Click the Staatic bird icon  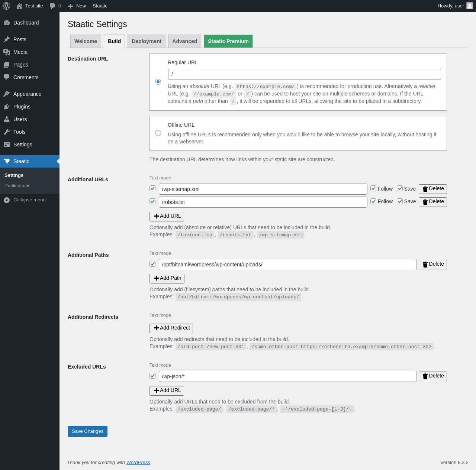pyautogui.click(x=7, y=161)
